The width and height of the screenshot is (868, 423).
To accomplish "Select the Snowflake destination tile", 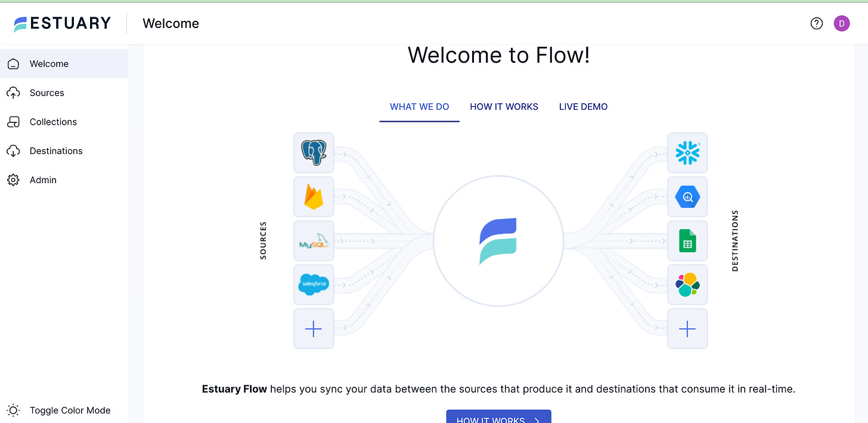I will click(687, 153).
